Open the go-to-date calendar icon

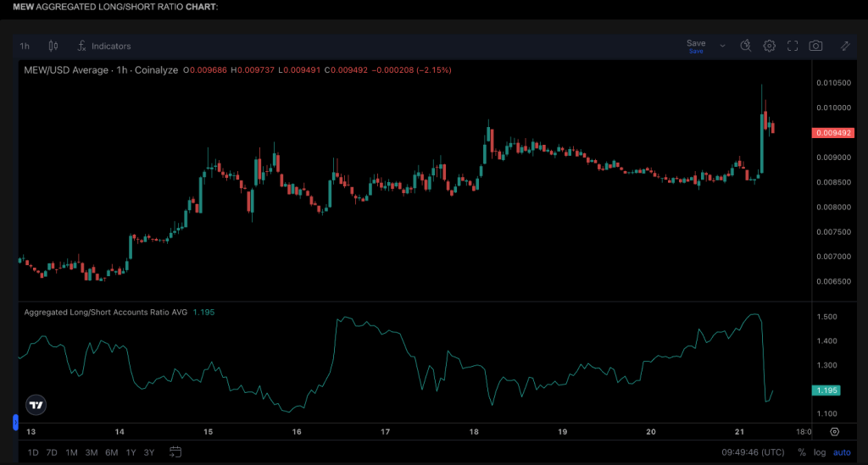pos(175,451)
